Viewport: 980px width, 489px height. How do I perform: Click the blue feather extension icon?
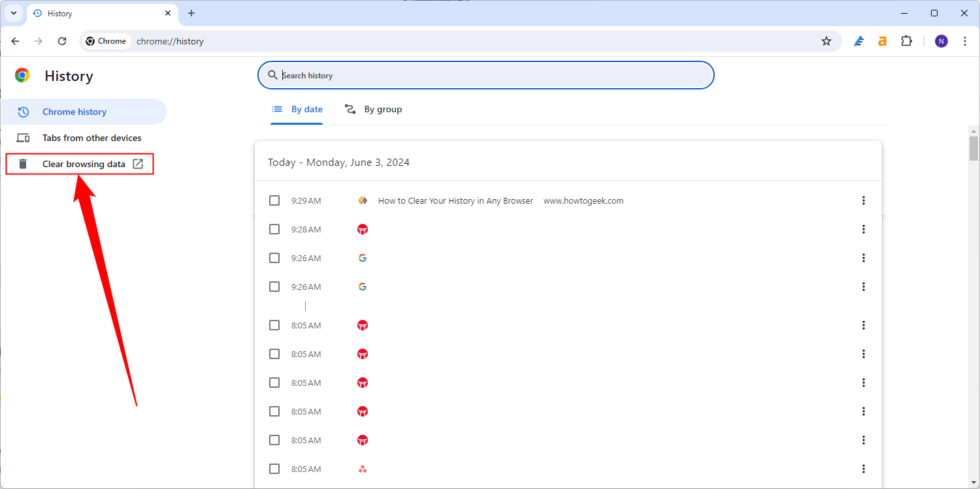point(858,41)
